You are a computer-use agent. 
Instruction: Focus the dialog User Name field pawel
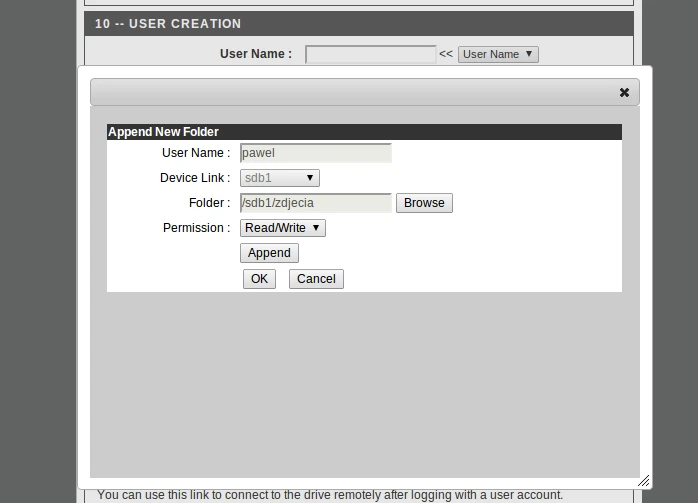[316, 153]
